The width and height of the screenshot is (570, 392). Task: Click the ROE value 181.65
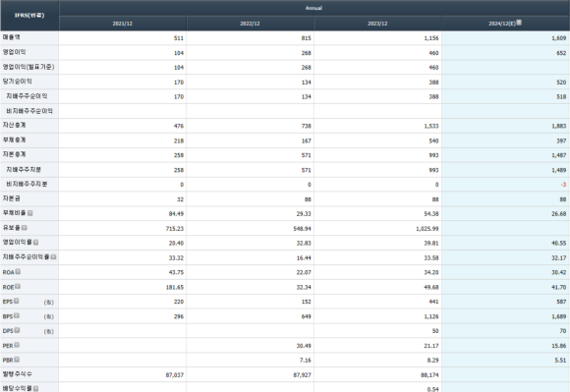pos(175,288)
